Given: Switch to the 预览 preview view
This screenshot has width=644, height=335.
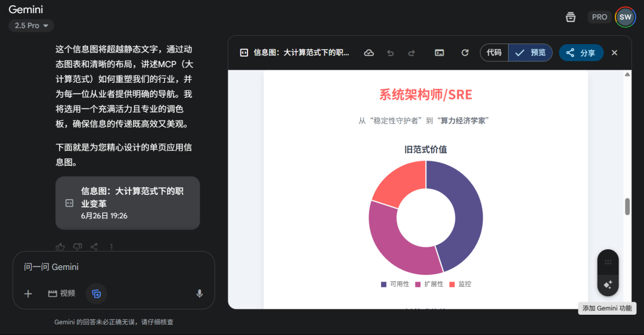Looking at the screenshot, I should coord(531,52).
